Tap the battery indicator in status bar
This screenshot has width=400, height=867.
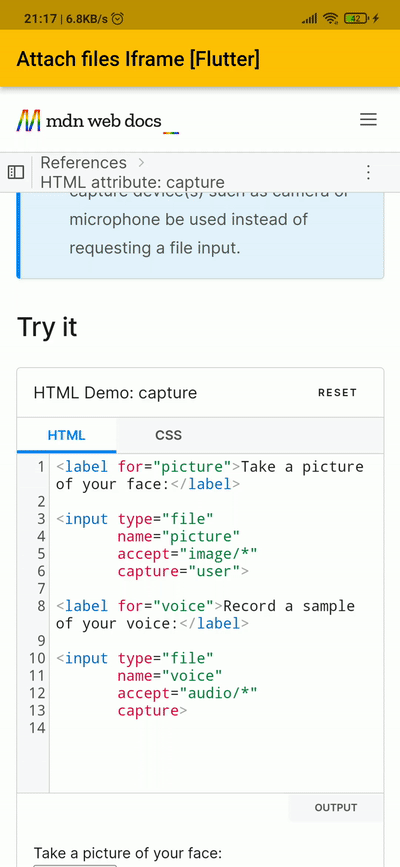point(356,19)
